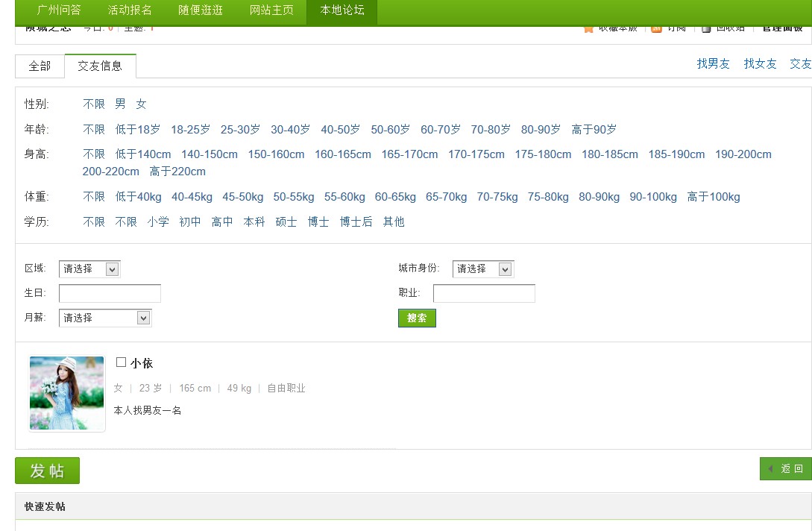Filter weight by 45-50kg
812x531 pixels.
[x=243, y=197]
